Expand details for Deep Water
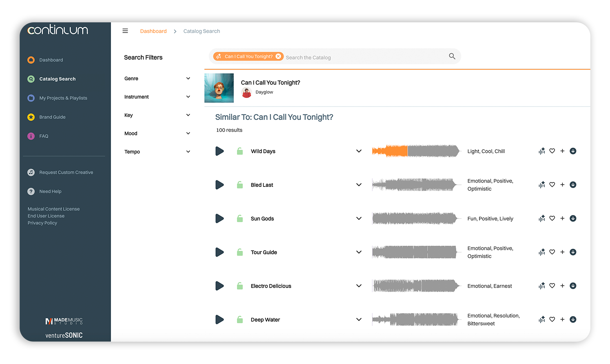This screenshot has width=610, height=364. pos(359,320)
